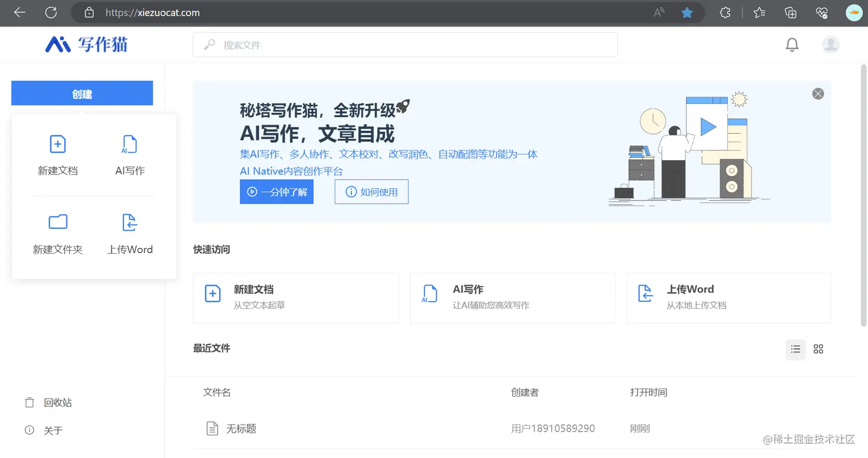Click the page vertical scrollbar

click(863, 195)
